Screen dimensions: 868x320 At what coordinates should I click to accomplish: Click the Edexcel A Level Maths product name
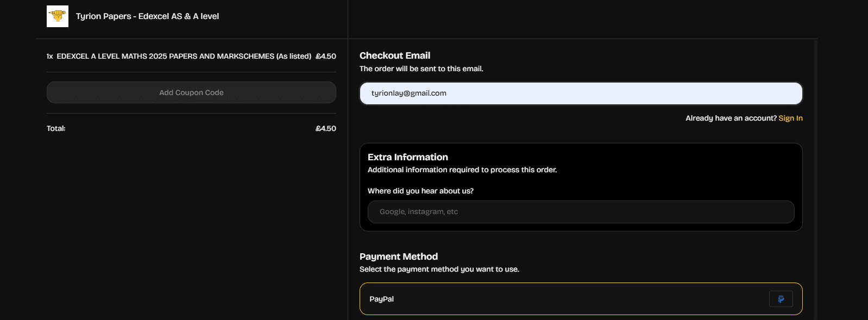point(184,56)
